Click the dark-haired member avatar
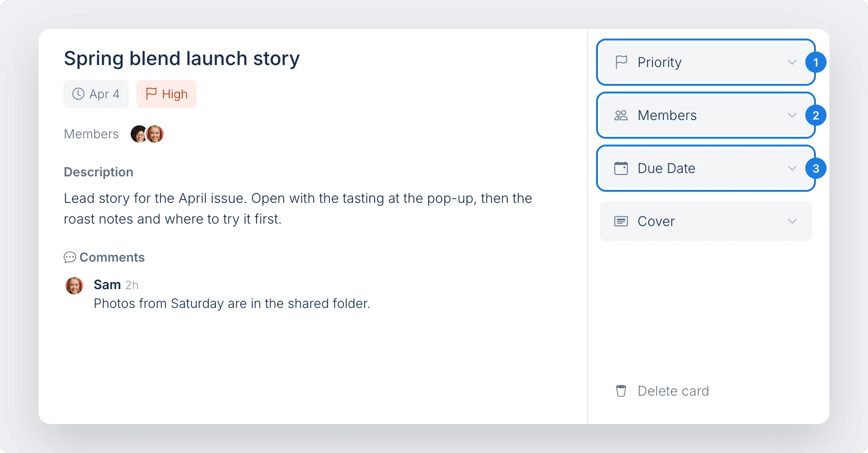The width and height of the screenshot is (868, 453). 139,134
